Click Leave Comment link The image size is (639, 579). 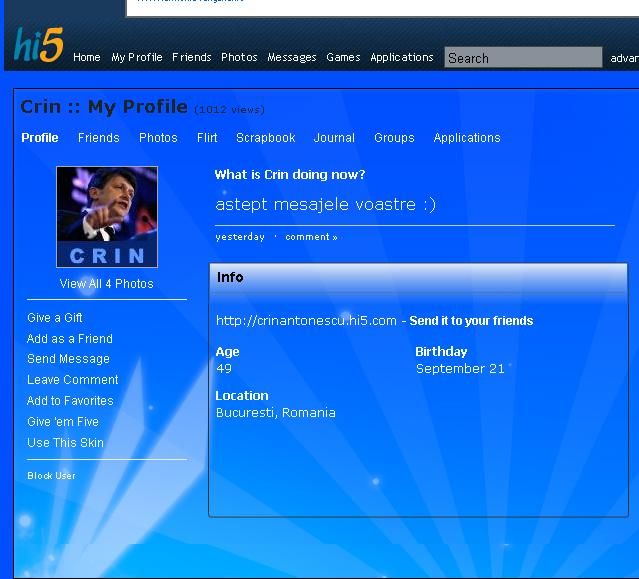[72, 380]
